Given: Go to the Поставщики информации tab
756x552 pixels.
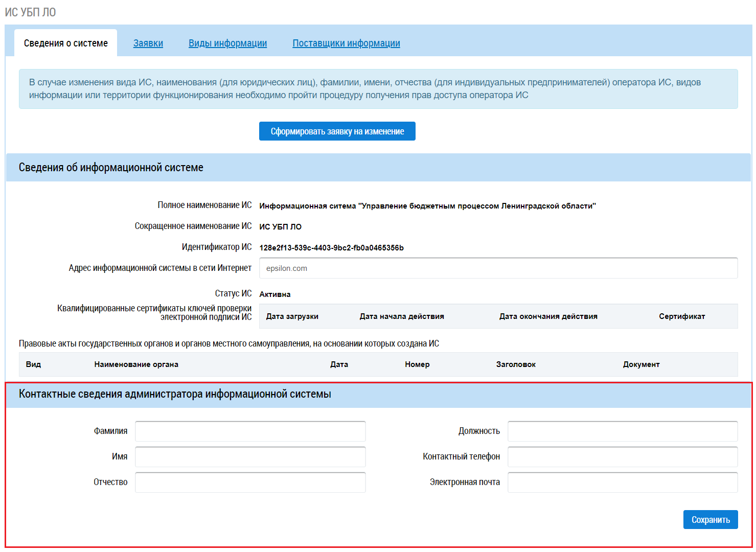Looking at the screenshot, I should coord(346,43).
